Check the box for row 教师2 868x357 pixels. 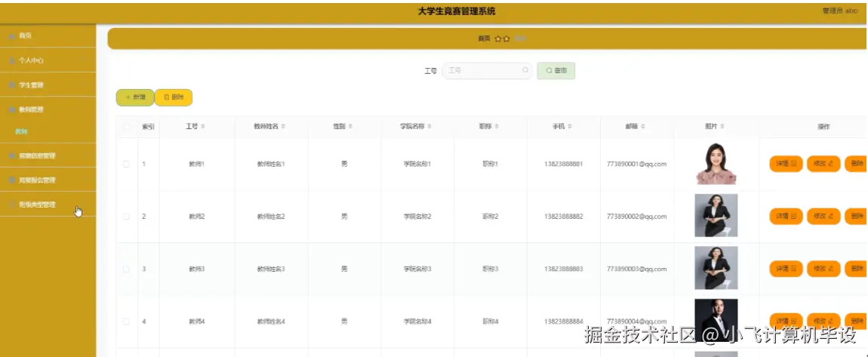pos(126,217)
